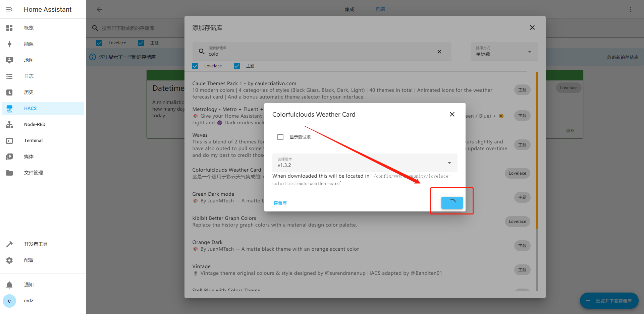This screenshot has width=644, height=314.
Task: Clear the 'colo' search text with X
Action: [439, 52]
